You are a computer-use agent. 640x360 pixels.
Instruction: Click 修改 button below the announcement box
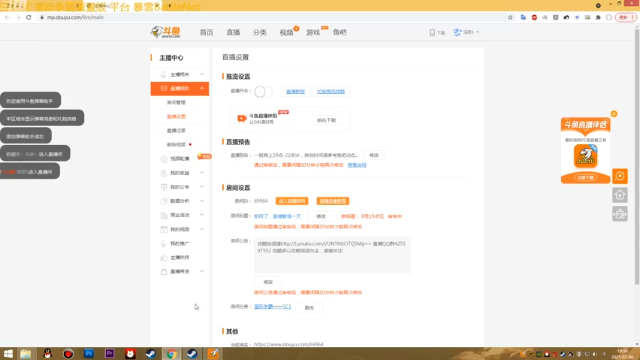click(268, 282)
